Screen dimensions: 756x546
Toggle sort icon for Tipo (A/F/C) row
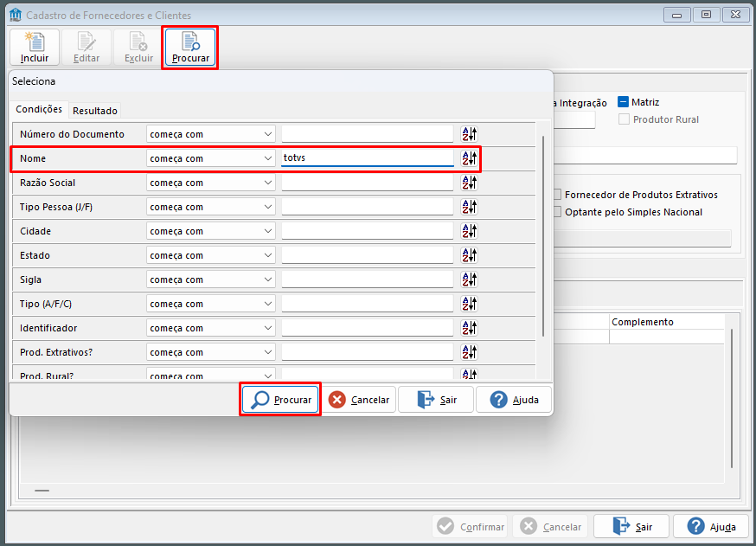tap(469, 304)
